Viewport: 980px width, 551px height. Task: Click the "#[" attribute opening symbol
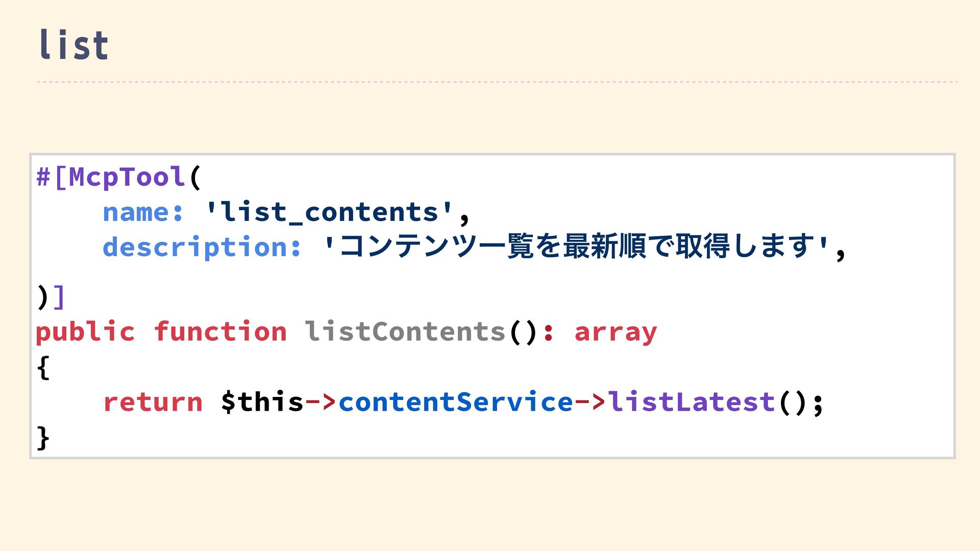pyautogui.click(x=51, y=178)
